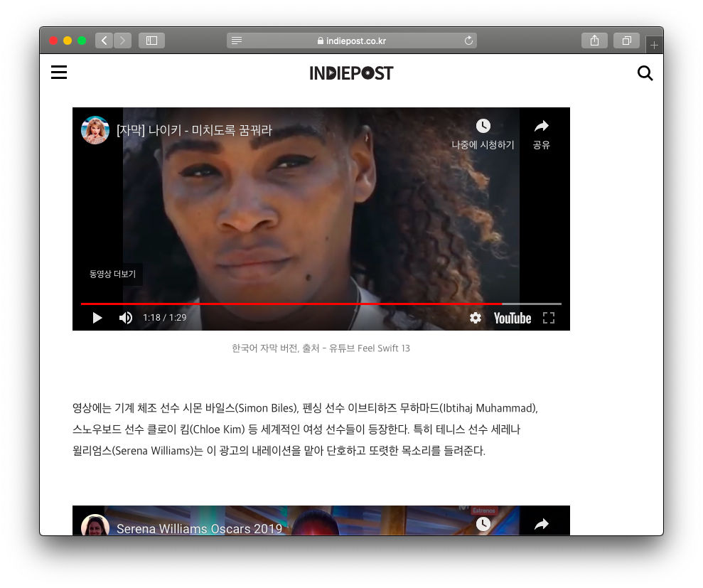Open the hamburger menu on Indiepost
Viewport: 703px width, 588px height.
[x=59, y=73]
